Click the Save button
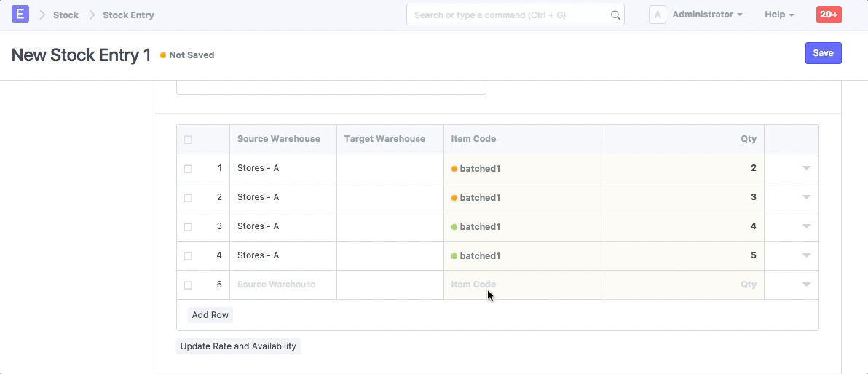 click(823, 53)
